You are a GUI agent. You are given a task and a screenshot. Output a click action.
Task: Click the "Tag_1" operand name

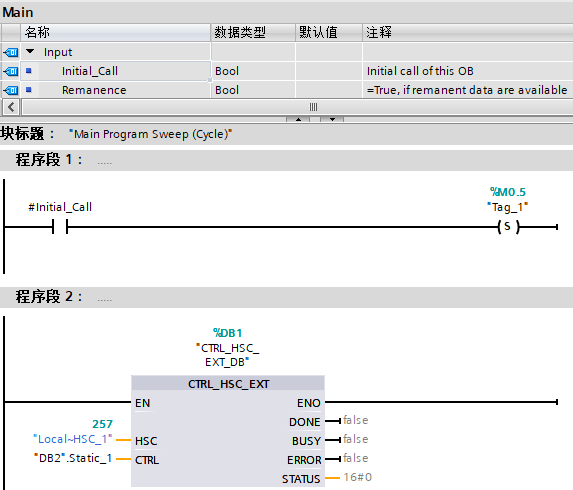(508, 207)
